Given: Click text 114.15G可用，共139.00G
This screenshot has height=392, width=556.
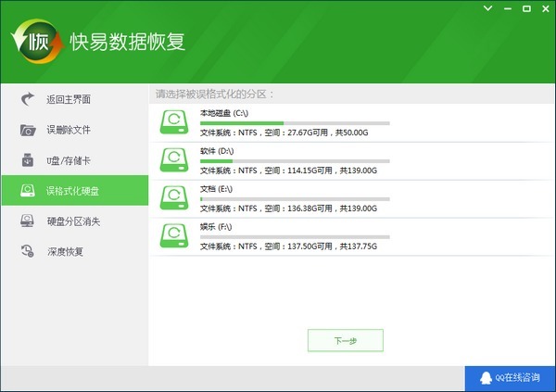Looking at the screenshot, I should pos(332,171).
